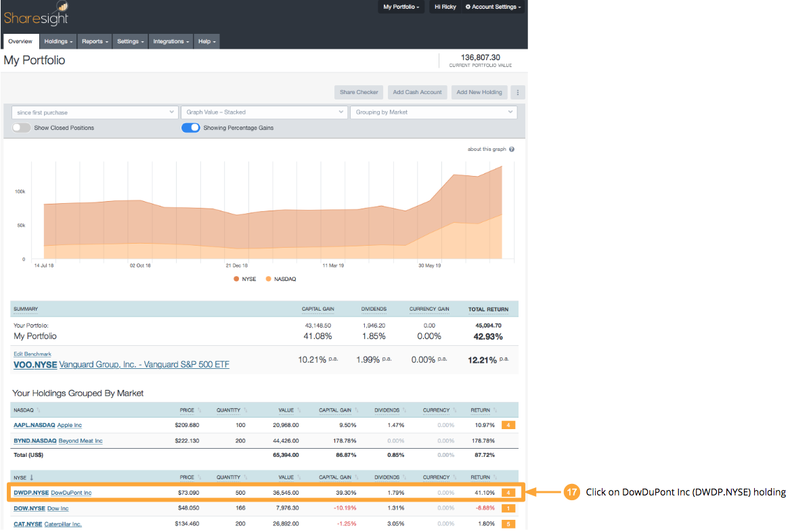
Task: Click the TOTAL RETURN summary header
Action: [488, 309]
